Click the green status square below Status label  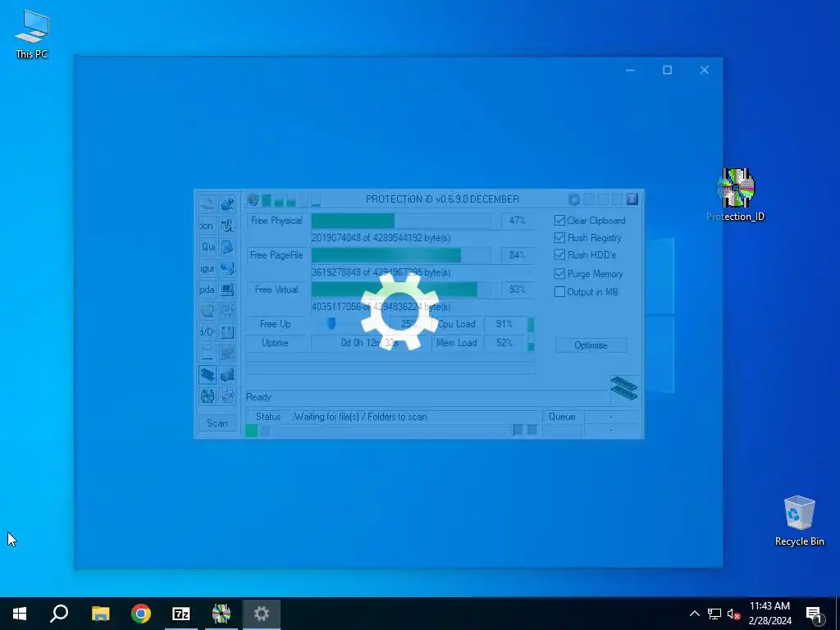[x=251, y=430]
